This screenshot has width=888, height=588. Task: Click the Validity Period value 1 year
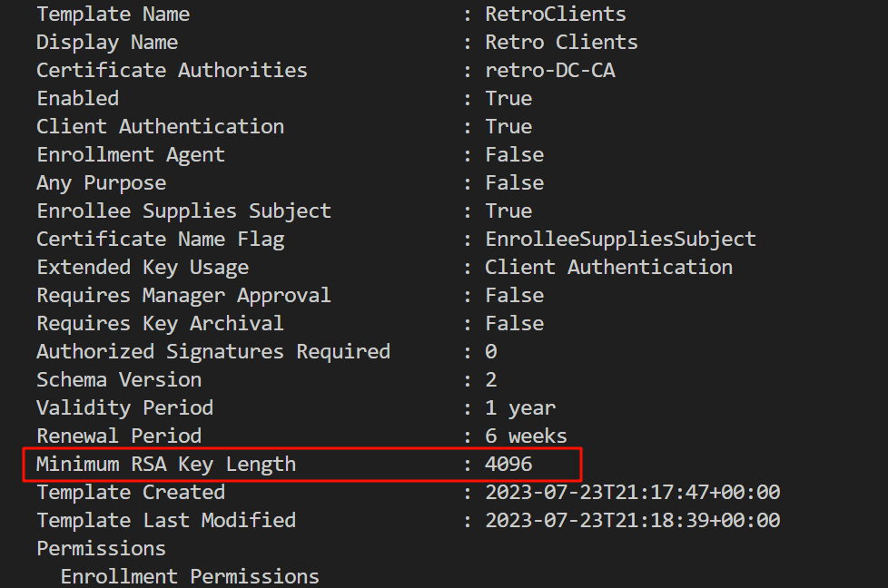click(520, 408)
